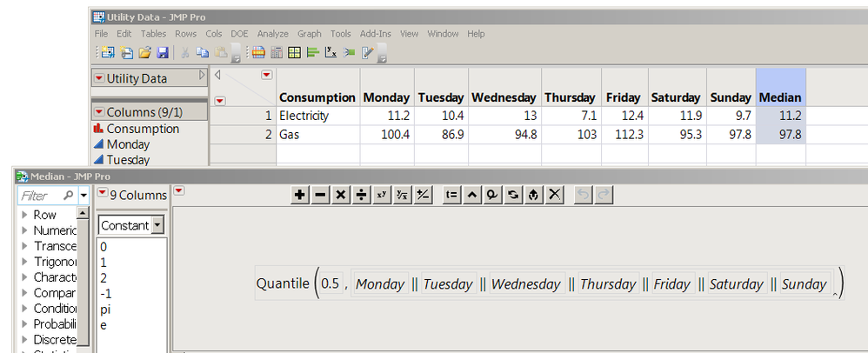Click the change sign (+/-) keypad button
This screenshot has width=868, height=353.
coord(424,196)
